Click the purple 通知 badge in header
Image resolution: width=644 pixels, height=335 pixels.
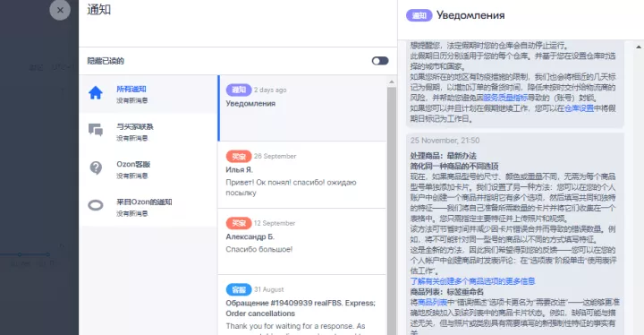(419, 15)
